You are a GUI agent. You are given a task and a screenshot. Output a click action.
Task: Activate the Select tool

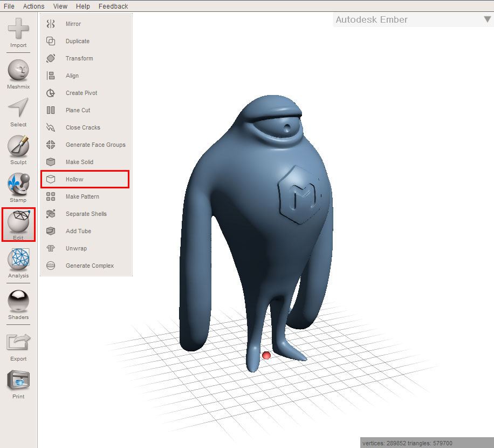[x=18, y=112]
